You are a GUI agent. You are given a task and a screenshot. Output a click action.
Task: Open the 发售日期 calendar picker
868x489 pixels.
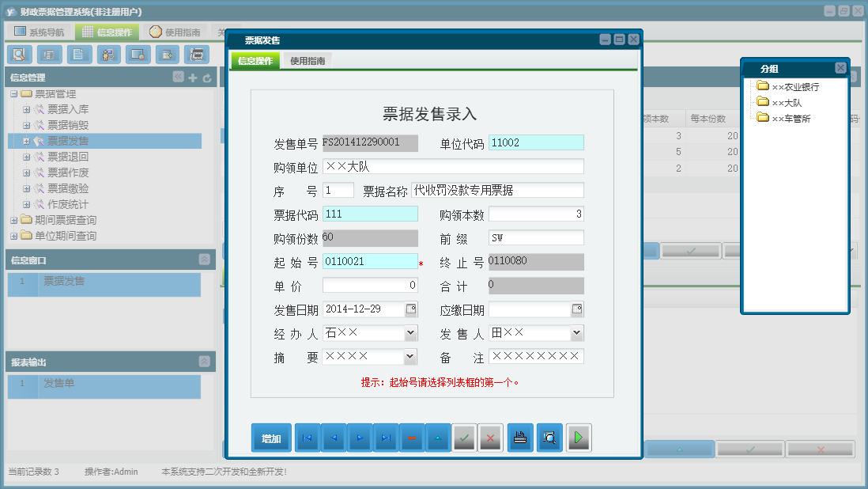pyautogui.click(x=411, y=309)
